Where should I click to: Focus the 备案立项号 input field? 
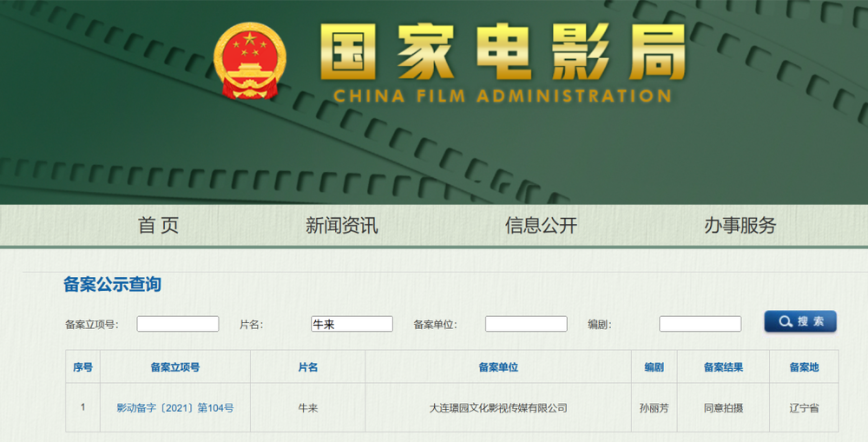tap(178, 324)
